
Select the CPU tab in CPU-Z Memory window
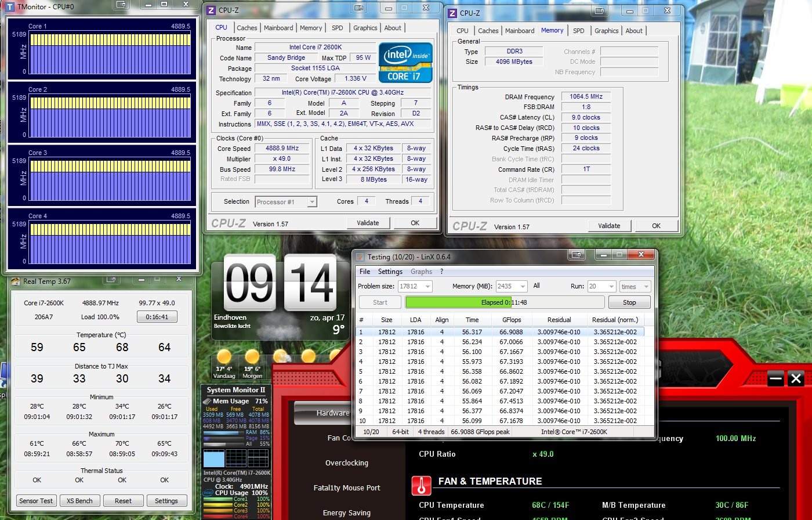pos(462,31)
